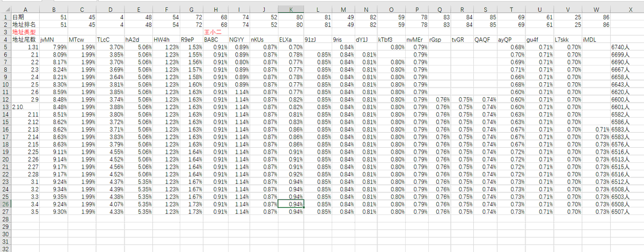Select column H header
This screenshot has height=252, width=644.
tap(215, 10)
